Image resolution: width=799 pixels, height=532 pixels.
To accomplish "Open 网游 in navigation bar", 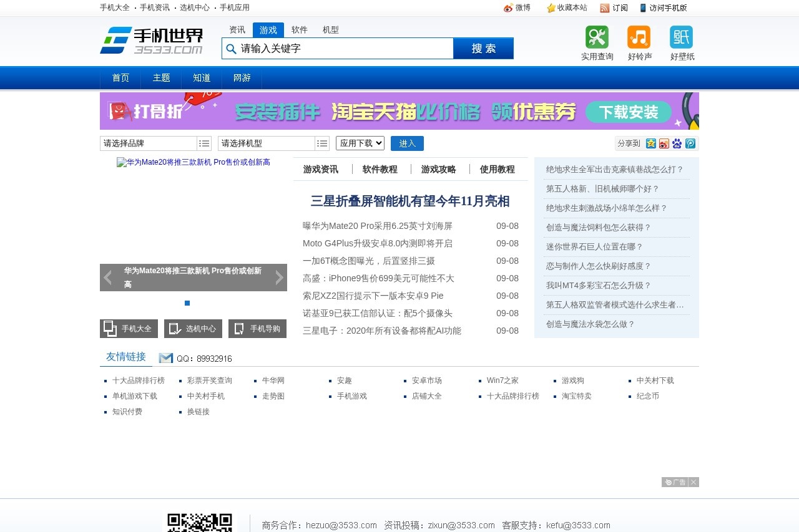I will click(x=242, y=78).
